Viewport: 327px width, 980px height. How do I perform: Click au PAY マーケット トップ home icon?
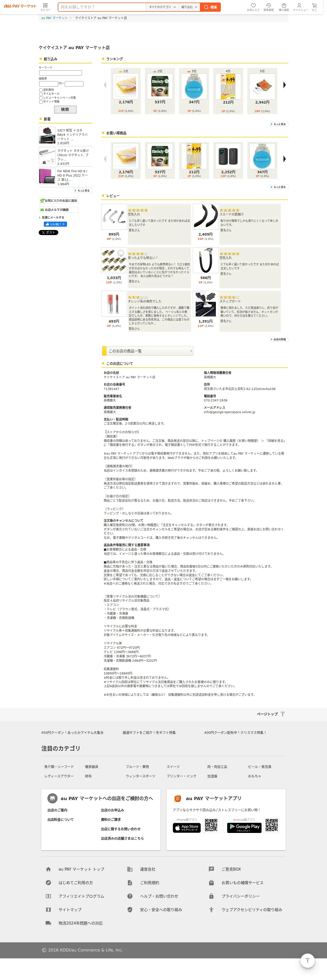pos(48,869)
